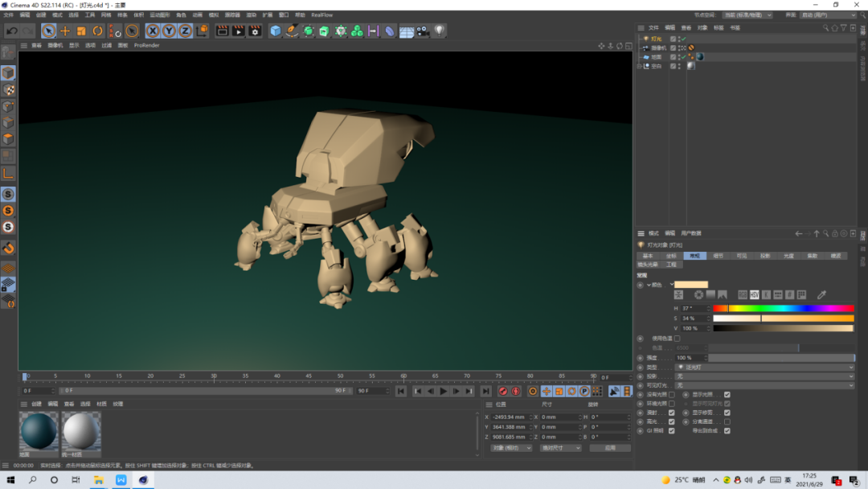The image size is (868, 489).
Task: Click the light color swatch
Action: (x=691, y=285)
